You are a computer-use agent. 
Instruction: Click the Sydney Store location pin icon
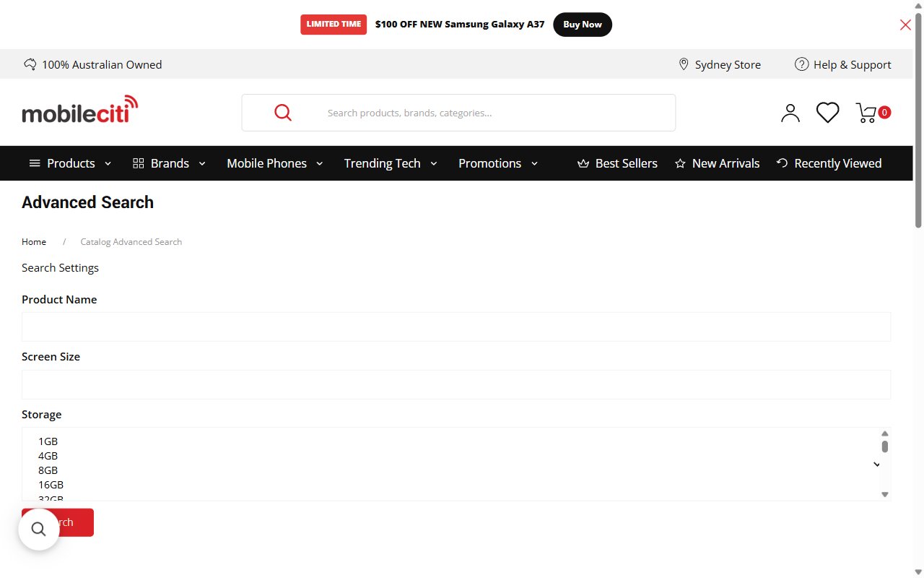point(684,64)
